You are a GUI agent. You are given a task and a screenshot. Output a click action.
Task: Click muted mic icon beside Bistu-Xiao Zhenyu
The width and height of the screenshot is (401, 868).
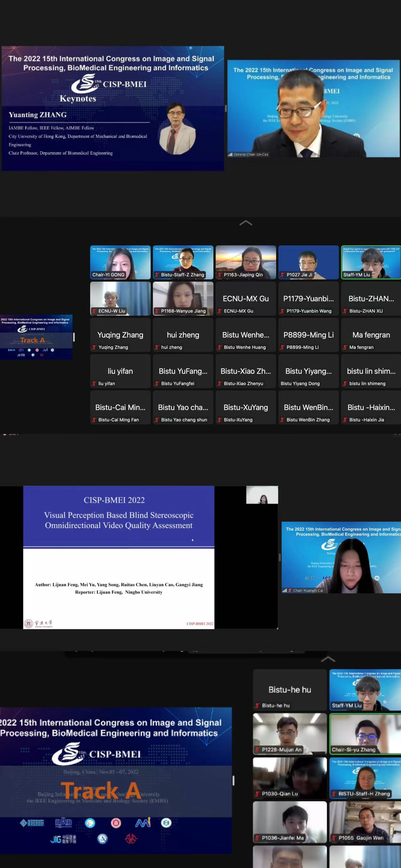pos(220,384)
